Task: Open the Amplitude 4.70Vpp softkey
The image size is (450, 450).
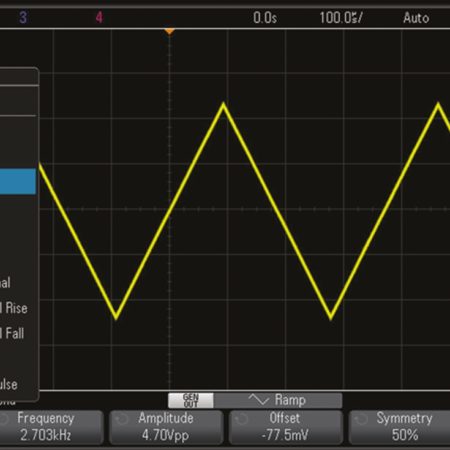Action: point(166,427)
